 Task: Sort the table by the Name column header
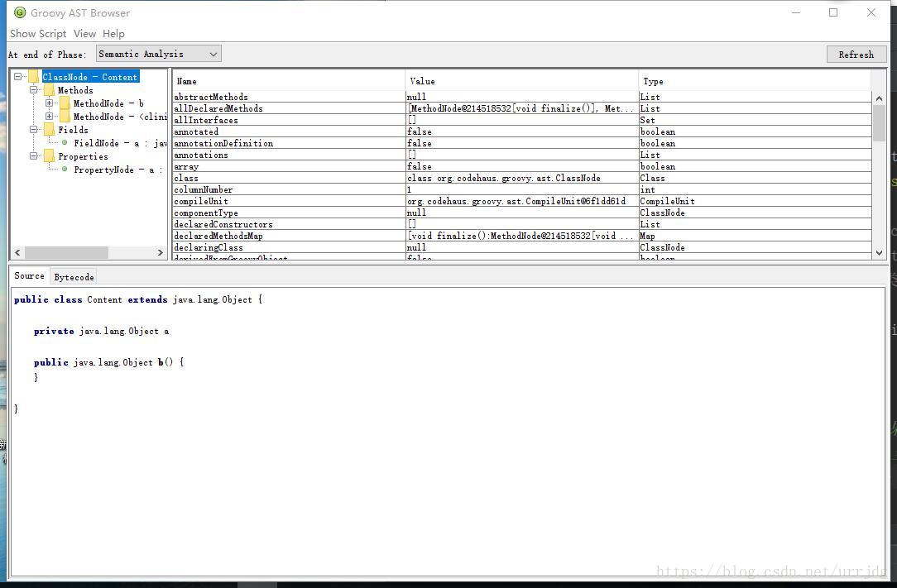point(289,81)
